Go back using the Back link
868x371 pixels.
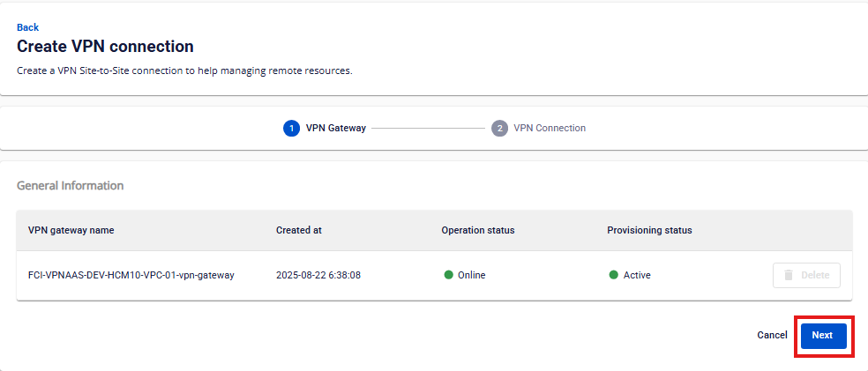click(27, 27)
